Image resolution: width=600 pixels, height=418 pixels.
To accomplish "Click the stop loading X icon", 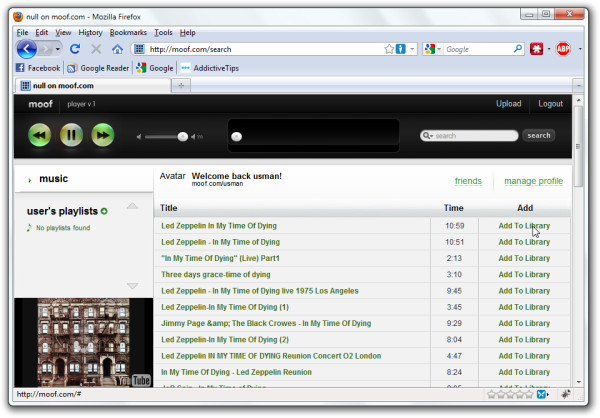I will (x=96, y=49).
